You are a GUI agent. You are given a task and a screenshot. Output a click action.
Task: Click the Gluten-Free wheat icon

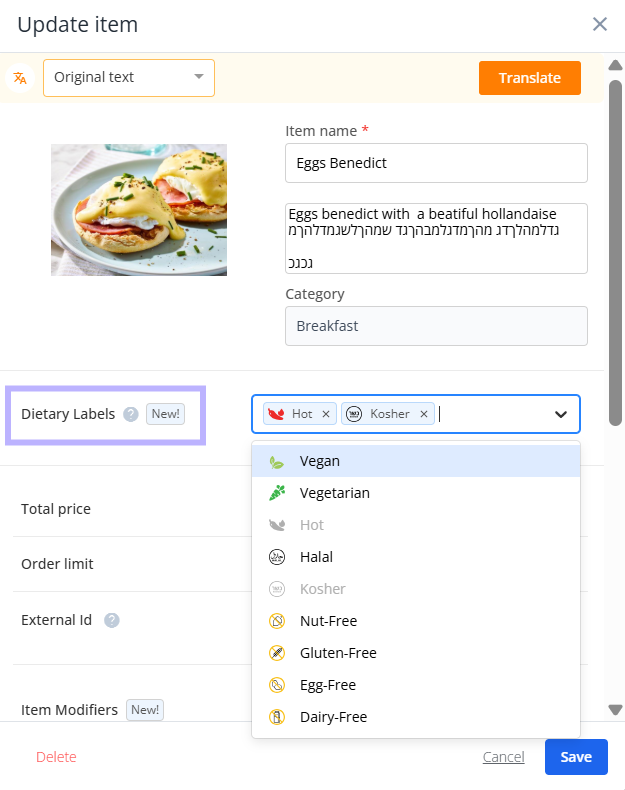(x=277, y=653)
